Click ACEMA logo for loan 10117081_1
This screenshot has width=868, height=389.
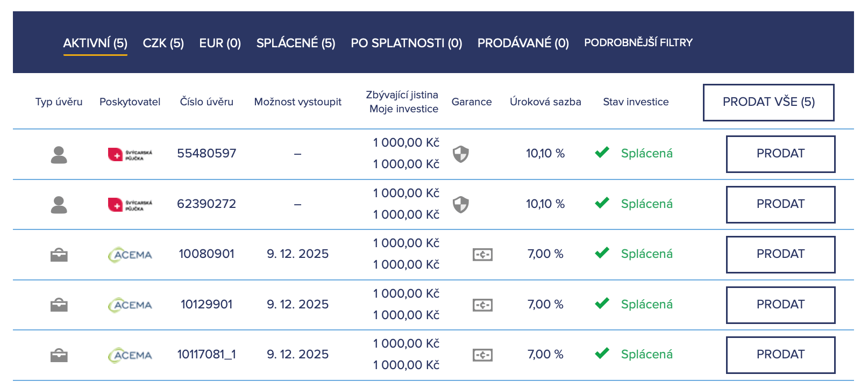pos(130,355)
